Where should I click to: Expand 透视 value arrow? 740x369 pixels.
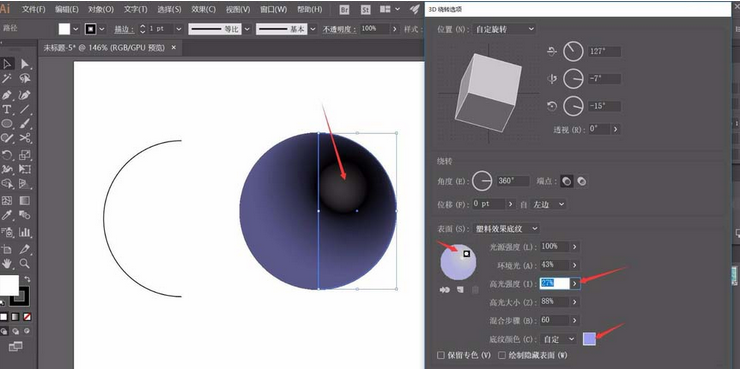coord(615,129)
